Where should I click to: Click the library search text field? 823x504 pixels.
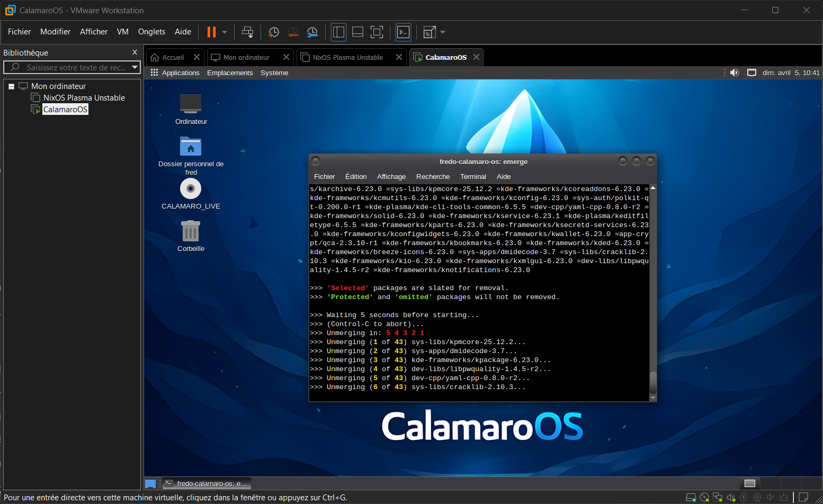pos(74,67)
